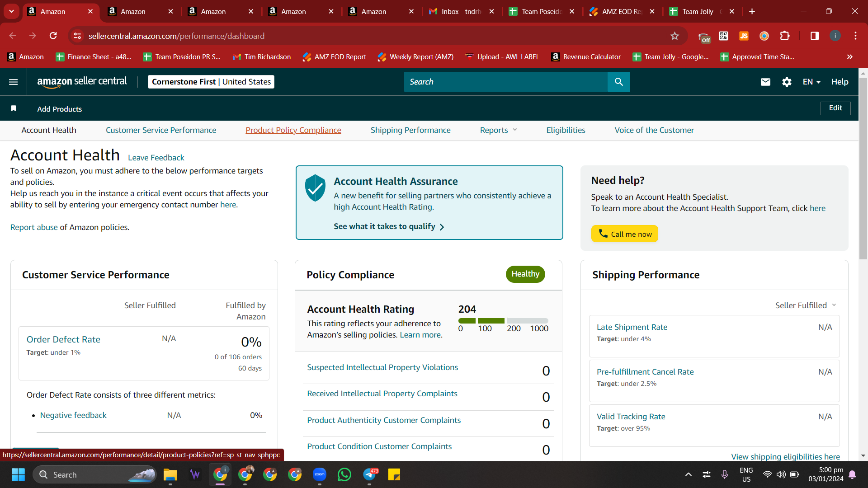Open File Explorer from taskbar
This screenshot has height=488, width=868.
click(x=170, y=474)
